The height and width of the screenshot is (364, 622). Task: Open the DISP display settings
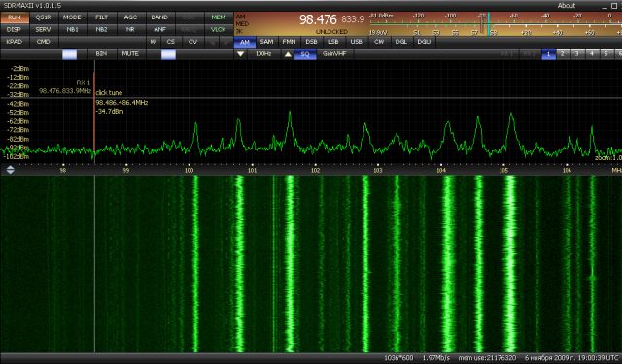pos(15,30)
